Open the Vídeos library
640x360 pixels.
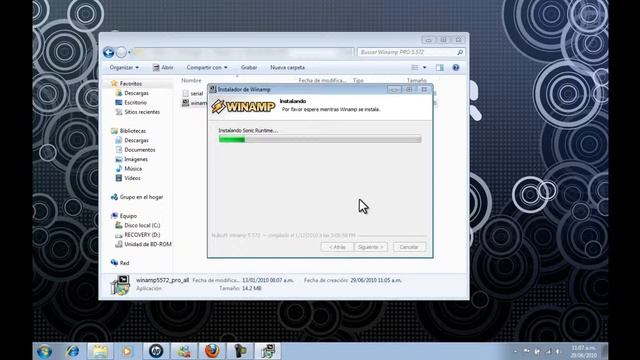(x=132, y=178)
